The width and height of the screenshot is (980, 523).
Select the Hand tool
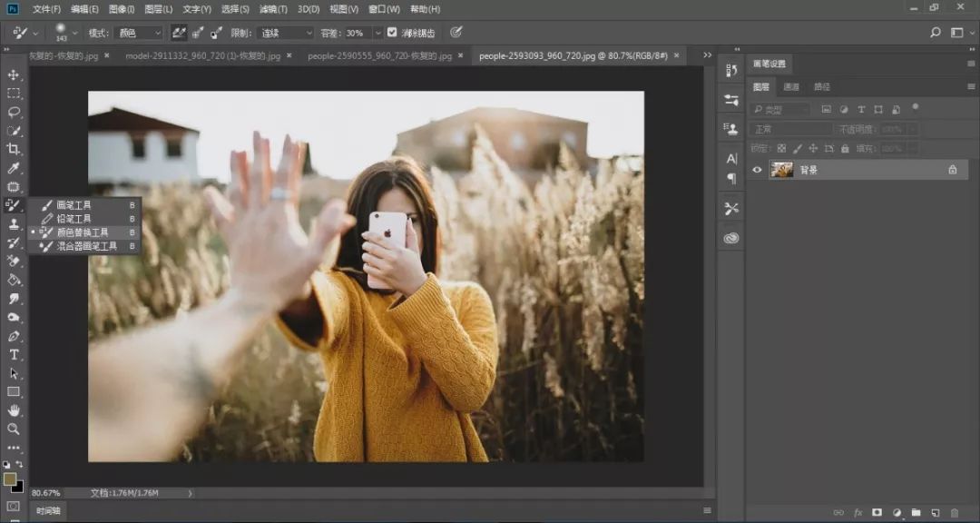pyautogui.click(x=14, y=410)
